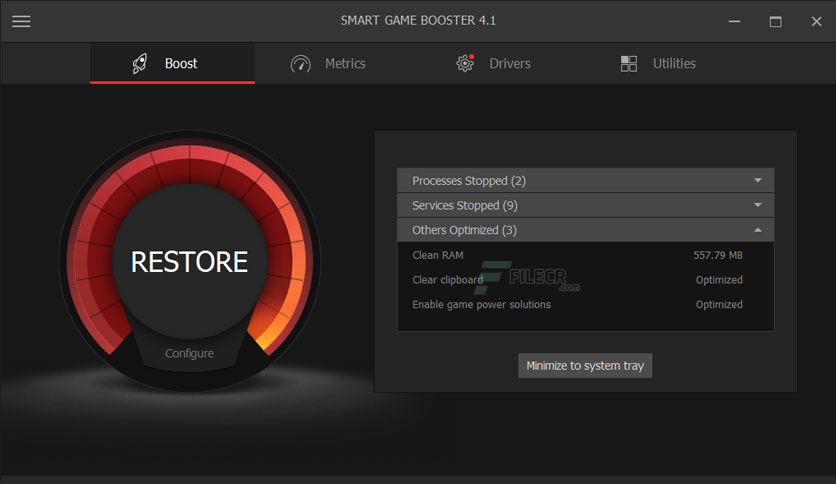836x484 pixels.
Task: Click the Smart Game Booster 4.1 title
Action: point(418,20)
